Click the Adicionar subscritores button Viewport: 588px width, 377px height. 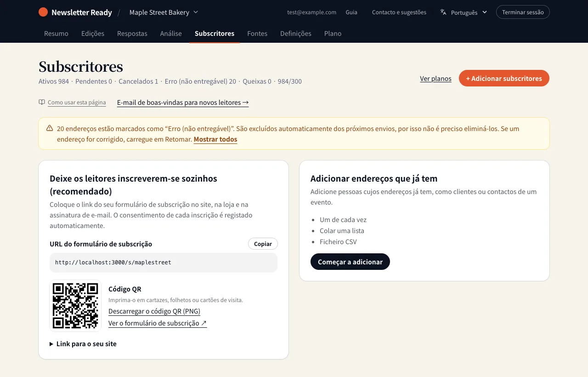(x=504, y=78)
